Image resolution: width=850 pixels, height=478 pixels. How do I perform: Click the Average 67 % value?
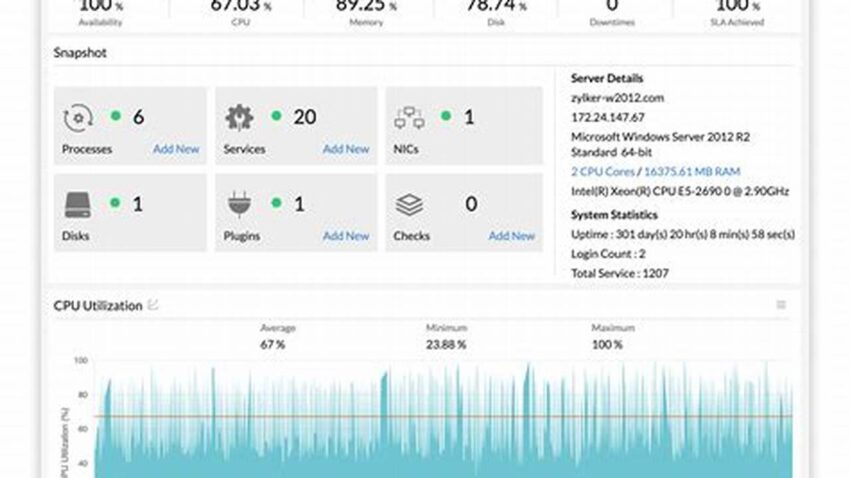click(x=273, y=345)
